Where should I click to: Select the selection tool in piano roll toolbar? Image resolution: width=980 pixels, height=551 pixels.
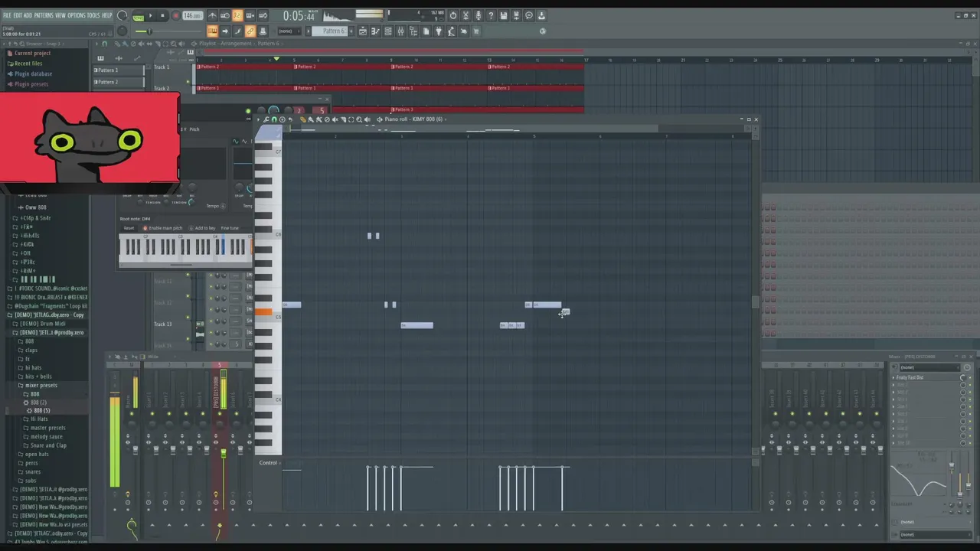[351, 119]
